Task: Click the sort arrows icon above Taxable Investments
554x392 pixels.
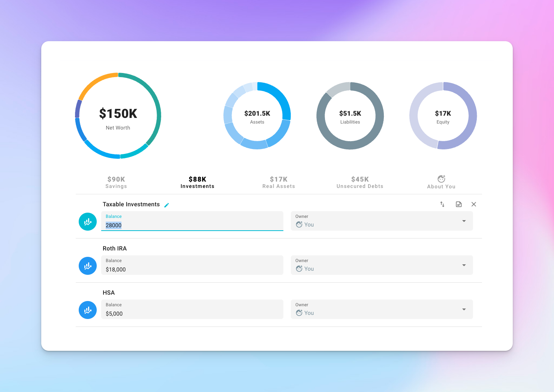Action: click(x=442, y=204)
